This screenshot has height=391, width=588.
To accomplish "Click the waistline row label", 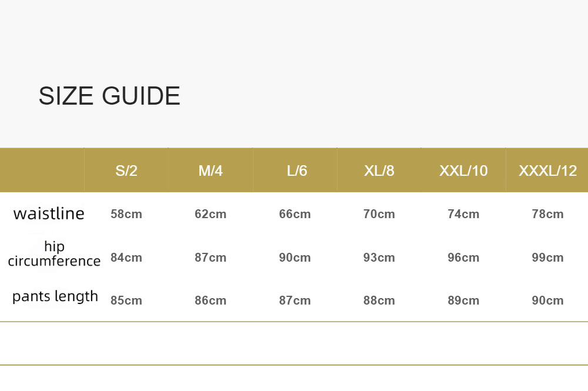I will coord(49,213).
